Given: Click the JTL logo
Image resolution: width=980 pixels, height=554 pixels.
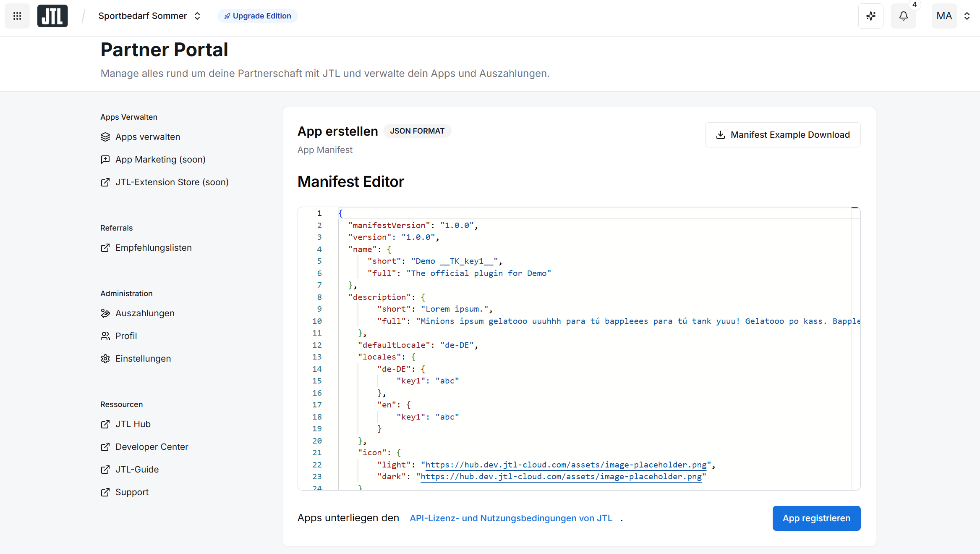Looking at the screenshot, I should (x=52, y=16).
